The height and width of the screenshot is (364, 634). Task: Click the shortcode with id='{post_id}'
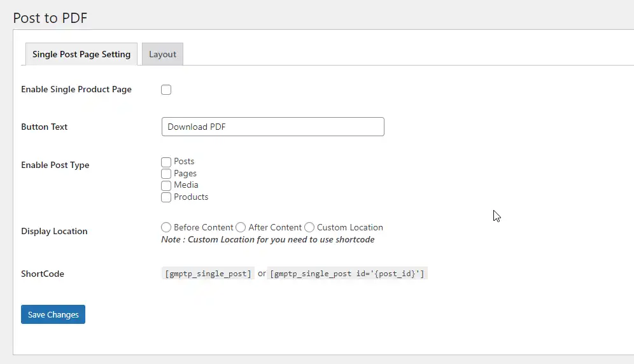click(x=348, y=274)
